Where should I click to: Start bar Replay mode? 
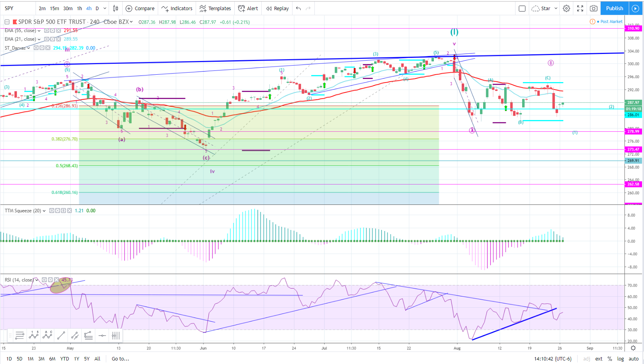[x=277, y=8]
